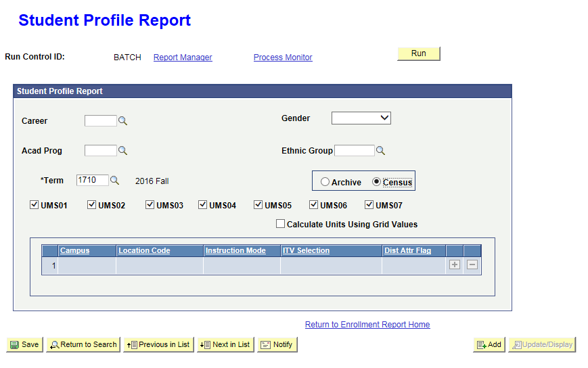Select the Census radio button
The image size is (588, 368).
pyautogui.click(x=376, y=182)
